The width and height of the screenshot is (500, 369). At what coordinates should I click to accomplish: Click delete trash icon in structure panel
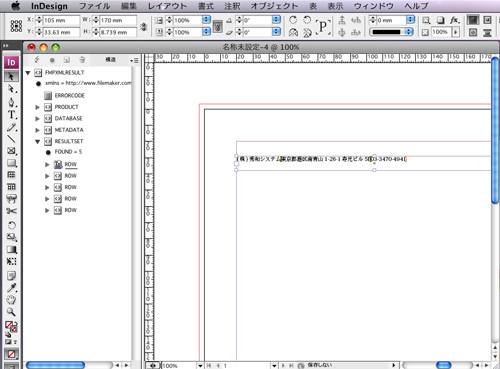click(82, 60)
